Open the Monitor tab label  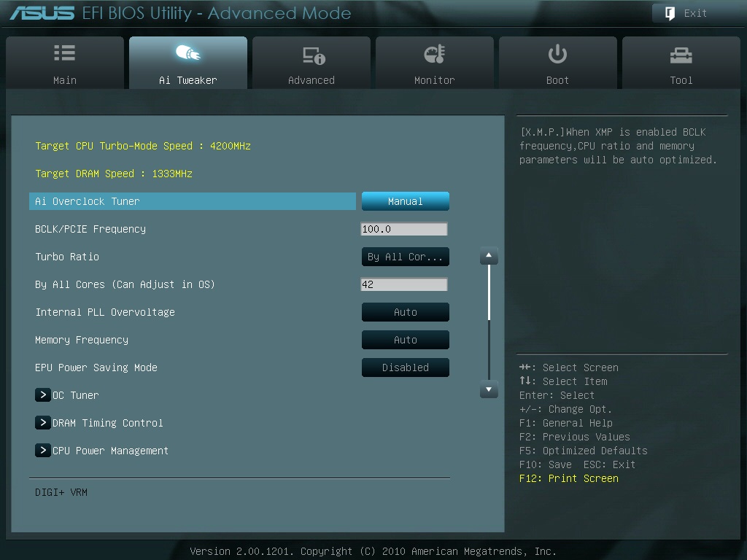[x=435, y=80]
